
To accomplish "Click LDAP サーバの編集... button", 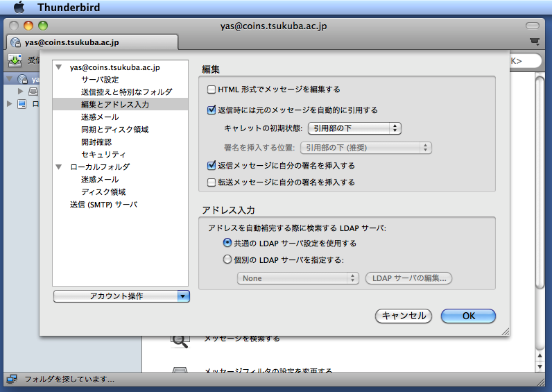I will pyautogui.click(x=408, y=278).
